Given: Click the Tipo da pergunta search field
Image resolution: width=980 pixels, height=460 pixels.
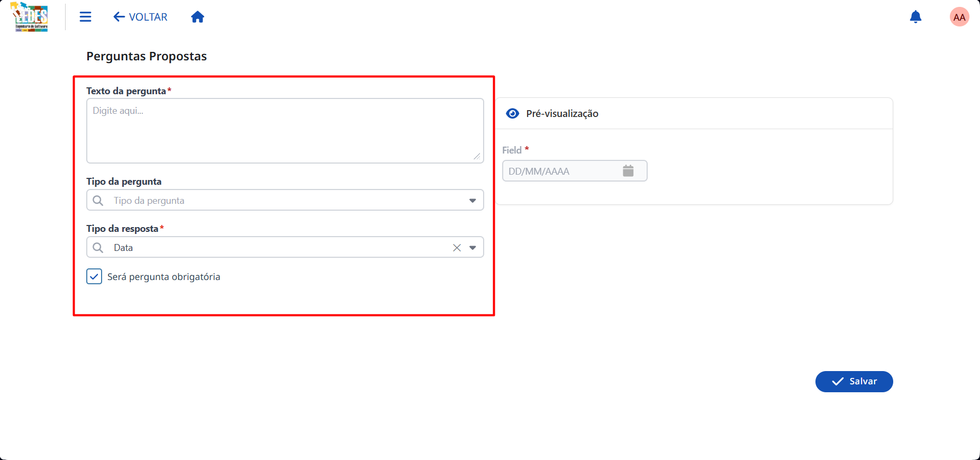Looking at the screenshot, I should pyautogui.click(x=285, y=200).
